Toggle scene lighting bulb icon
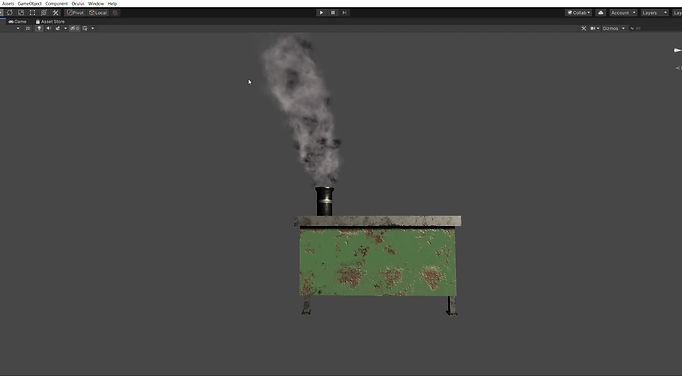The width and height of the screenshot is (682, 376). click(39, 28)
